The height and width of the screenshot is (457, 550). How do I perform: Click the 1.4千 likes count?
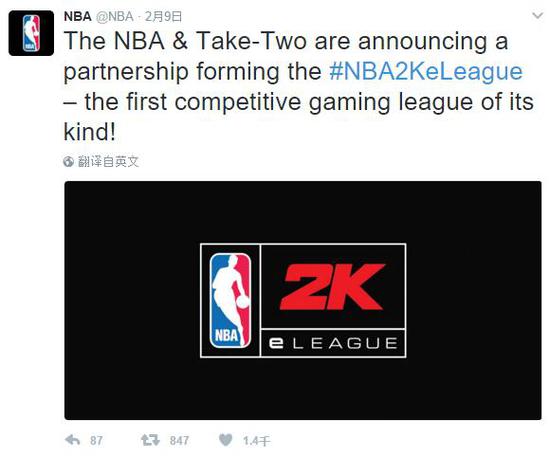(x=256, y=440)
